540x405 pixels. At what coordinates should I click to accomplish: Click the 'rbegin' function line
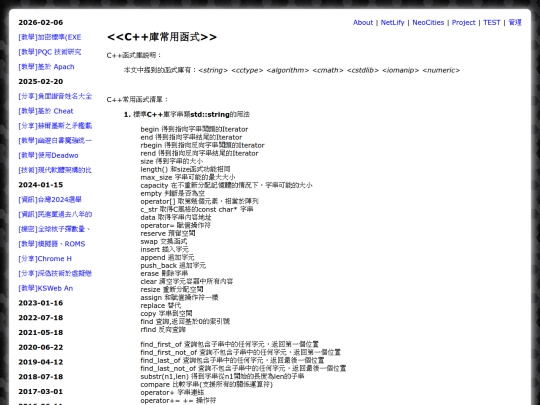tap(202, 145)
